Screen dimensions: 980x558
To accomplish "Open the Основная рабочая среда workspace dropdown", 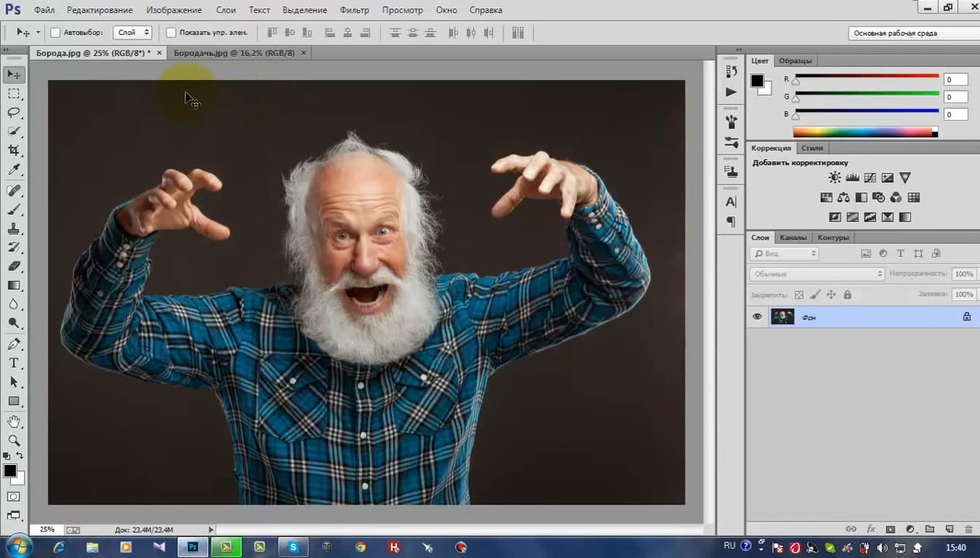I will [914, 33].
